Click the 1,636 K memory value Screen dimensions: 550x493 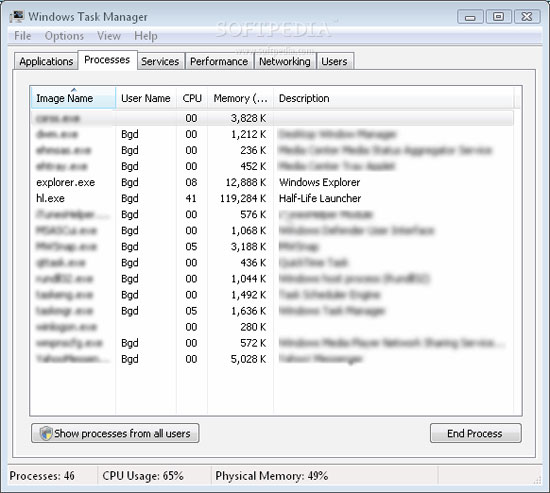pos(248,311)
